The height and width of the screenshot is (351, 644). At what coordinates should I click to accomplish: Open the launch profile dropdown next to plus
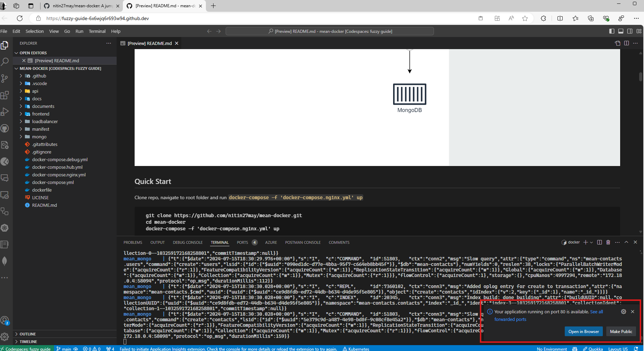pos(591,242)
